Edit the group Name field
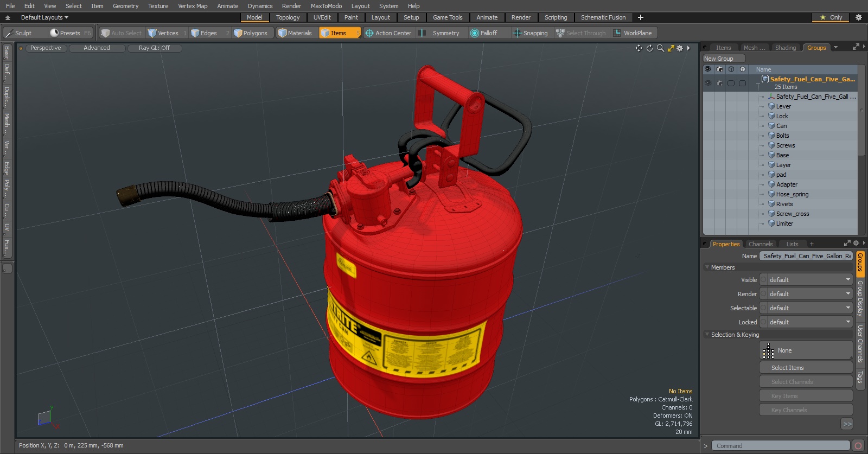Viewport: 868px width, 454px height. [x=806, y=256]
